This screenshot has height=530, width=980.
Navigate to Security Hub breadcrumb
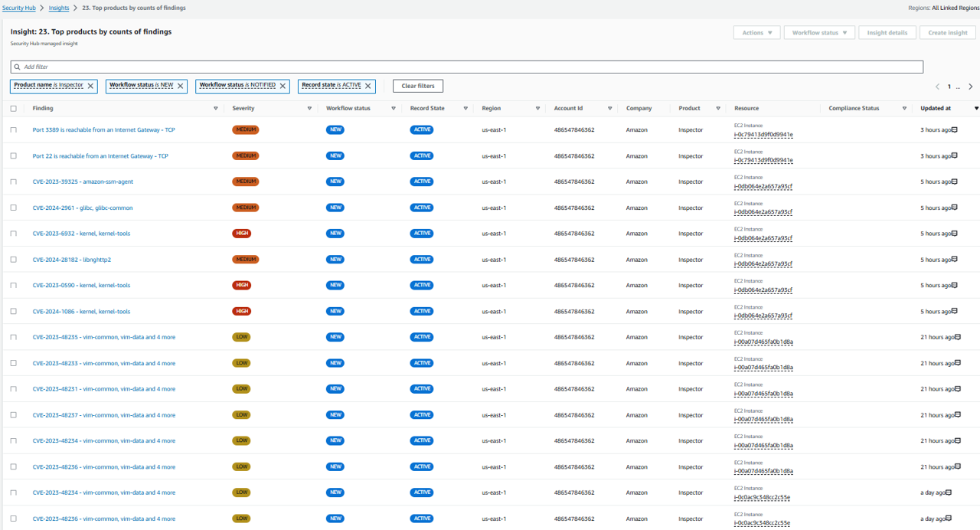click(x=19, y=8)
